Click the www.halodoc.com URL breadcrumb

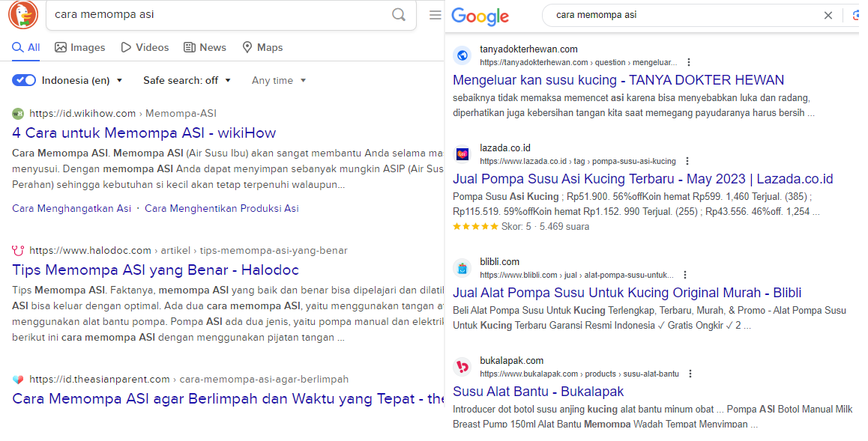pos(188,250)
